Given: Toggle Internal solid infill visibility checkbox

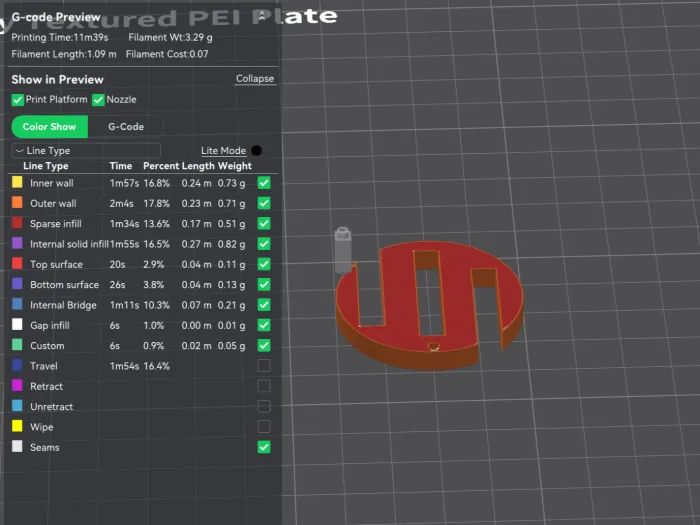Looking at the screenshot, I should 264,244.
